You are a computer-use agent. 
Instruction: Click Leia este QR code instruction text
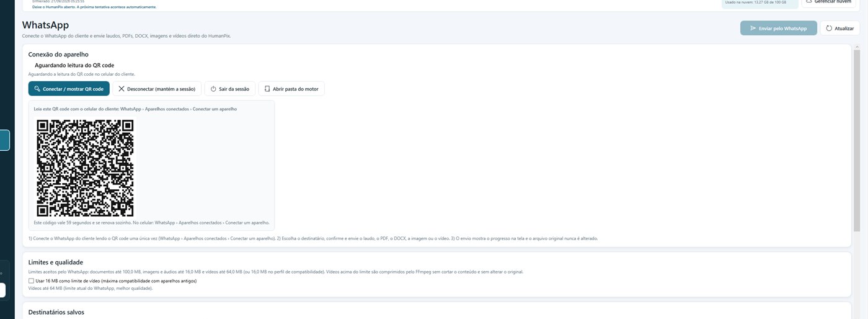[135, 109]
